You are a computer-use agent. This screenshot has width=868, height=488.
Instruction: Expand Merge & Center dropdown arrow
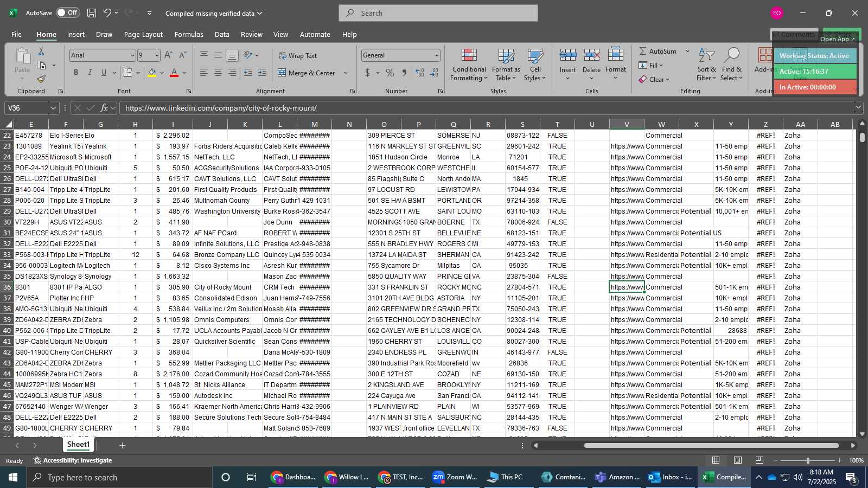click(346, 73)
